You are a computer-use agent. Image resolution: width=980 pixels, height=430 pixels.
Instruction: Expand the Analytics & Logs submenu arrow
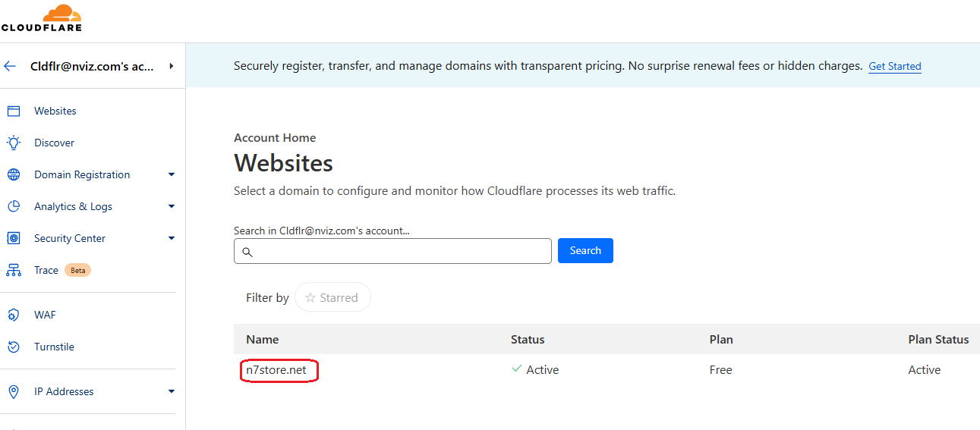tap(172, 206)
